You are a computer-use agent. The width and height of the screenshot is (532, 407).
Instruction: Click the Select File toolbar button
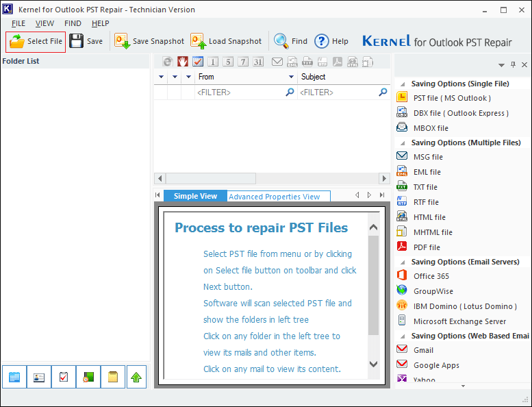[36, 41]
